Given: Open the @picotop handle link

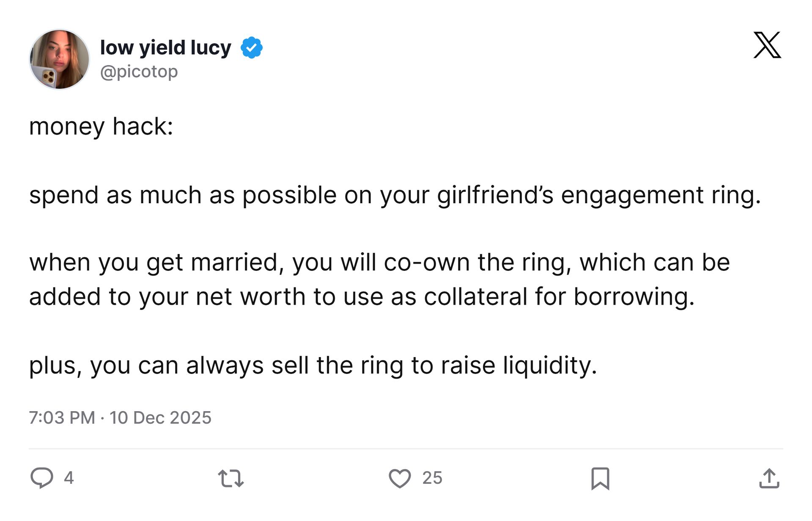Looking at the screenshot, I should [139, 71].
